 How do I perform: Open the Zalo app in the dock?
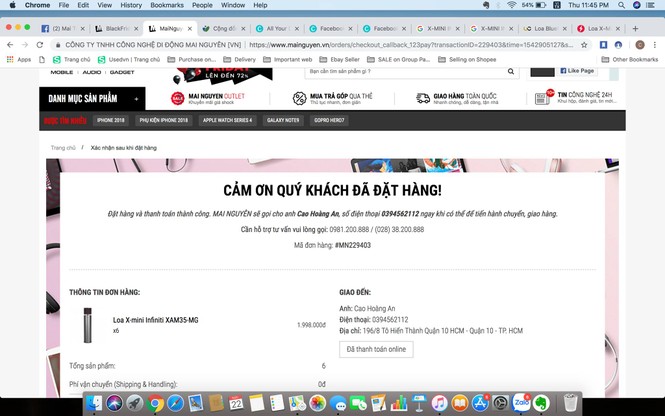pos(521,402)
